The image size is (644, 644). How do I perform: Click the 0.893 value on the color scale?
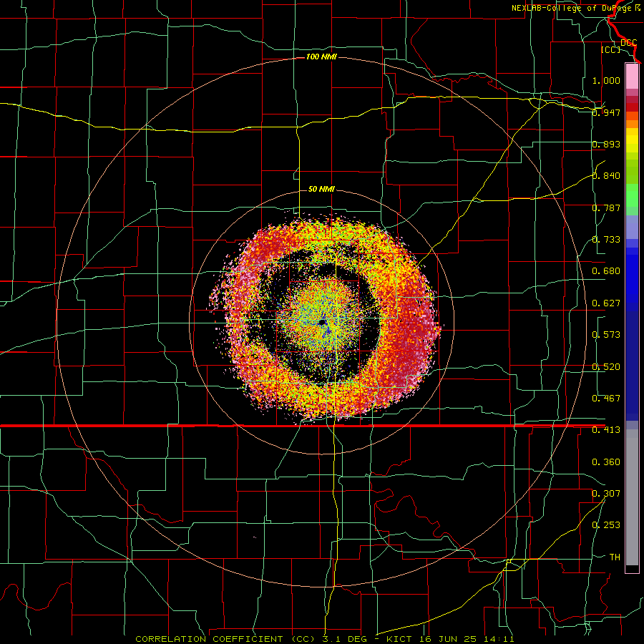(x=606, y=144)
